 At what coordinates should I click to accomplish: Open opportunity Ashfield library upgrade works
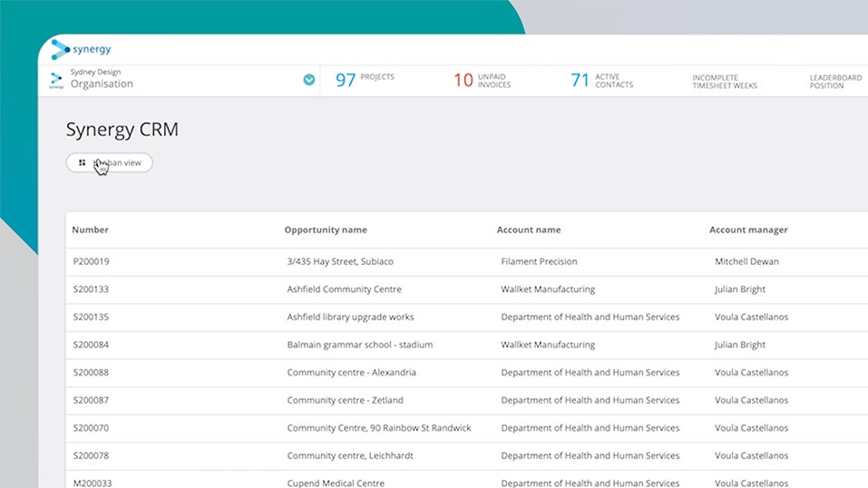pyautogui.click(x=350, y=317)
